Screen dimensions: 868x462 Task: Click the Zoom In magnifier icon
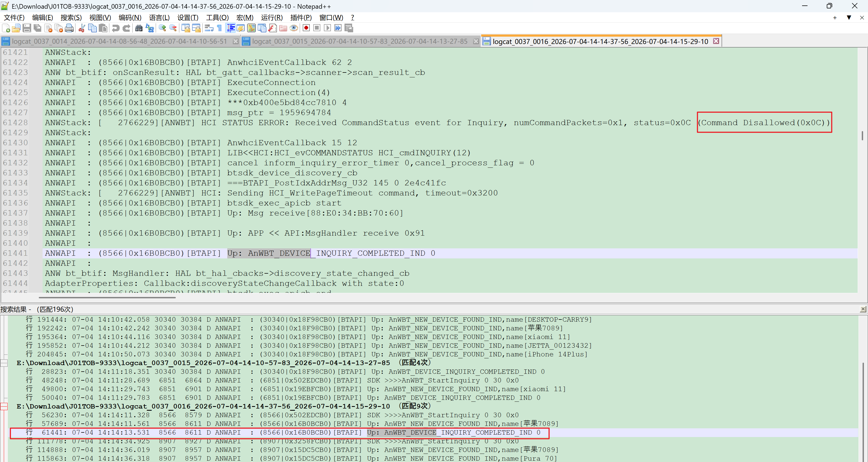click(x=162, y=28)
